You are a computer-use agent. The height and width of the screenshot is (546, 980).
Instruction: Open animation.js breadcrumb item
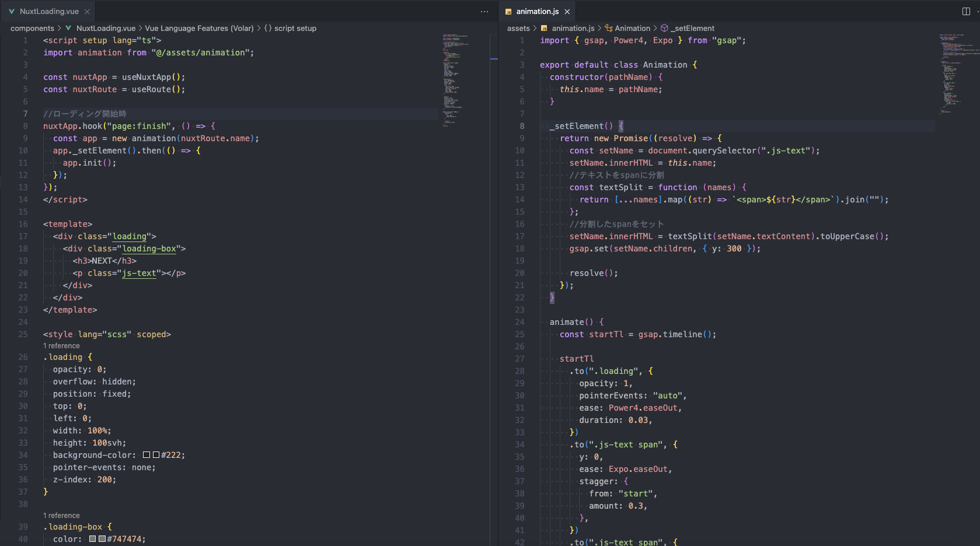(x=573, y=28)
